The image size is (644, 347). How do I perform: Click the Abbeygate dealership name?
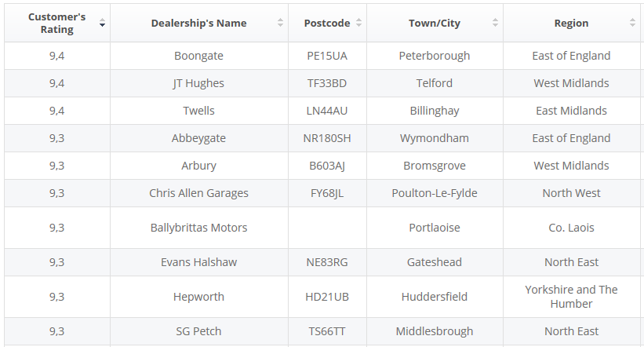pyautogui.click(x=198, y=138)
